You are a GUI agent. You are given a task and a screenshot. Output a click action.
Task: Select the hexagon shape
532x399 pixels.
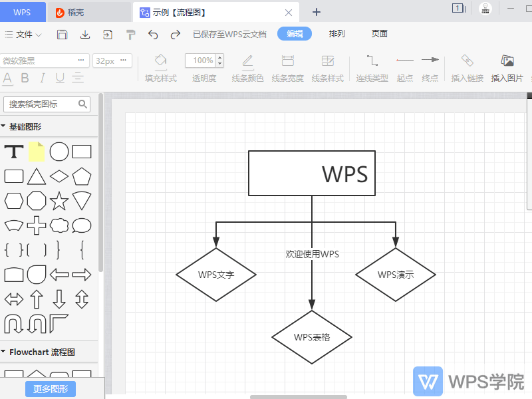click(14, 201)
